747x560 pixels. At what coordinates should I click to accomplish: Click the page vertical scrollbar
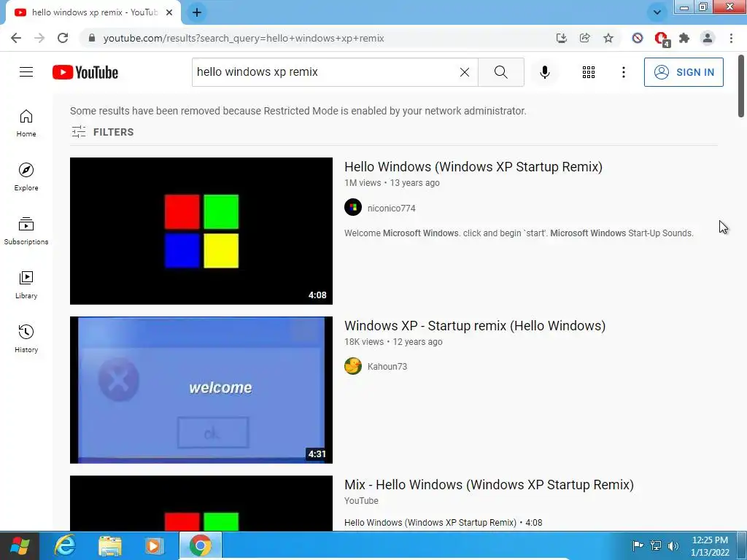click(x=741, y=86)
